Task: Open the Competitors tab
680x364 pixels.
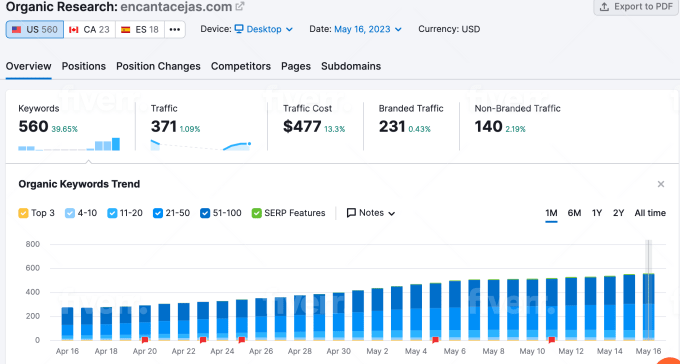Action: pyautogui.click(x=241, y=66)
